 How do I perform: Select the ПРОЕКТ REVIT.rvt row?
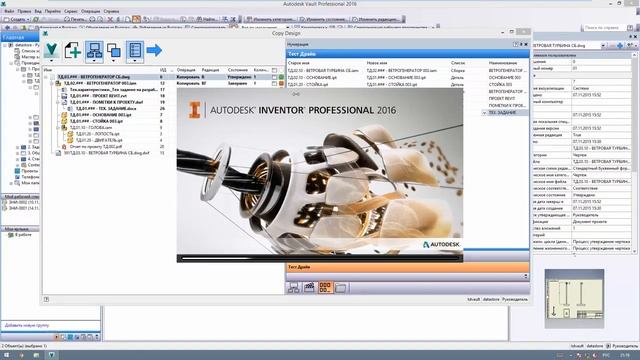point(97,96)
